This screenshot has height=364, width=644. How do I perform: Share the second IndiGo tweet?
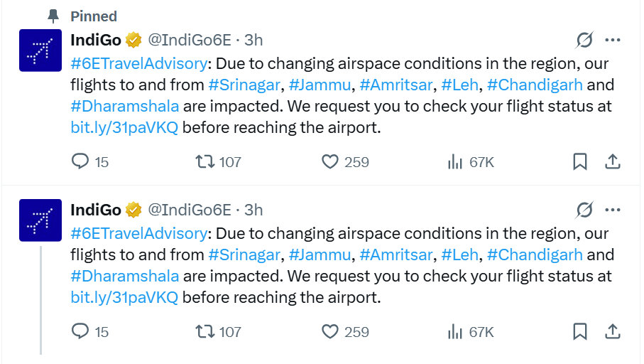[613, 331]
